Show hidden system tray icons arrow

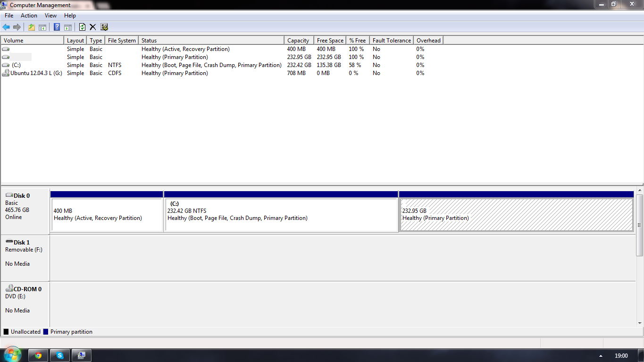click(601, 356)
